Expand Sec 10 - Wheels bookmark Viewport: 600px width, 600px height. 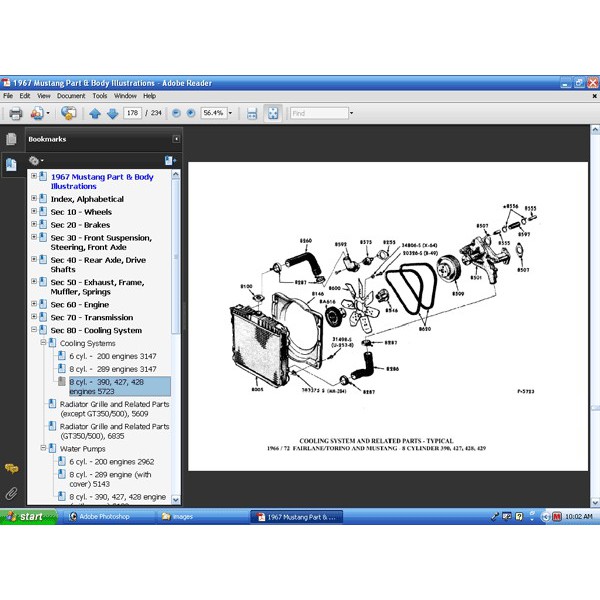click(x=34, y=211)
